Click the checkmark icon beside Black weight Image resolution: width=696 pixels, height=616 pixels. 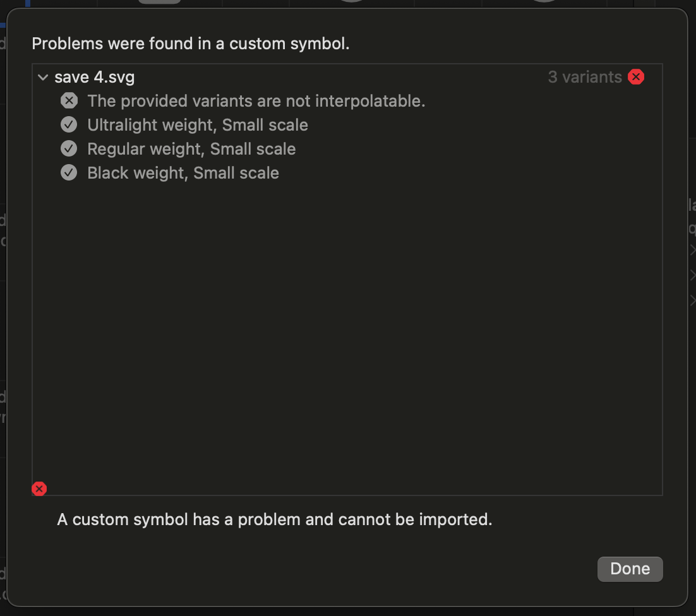coord(69,172)
